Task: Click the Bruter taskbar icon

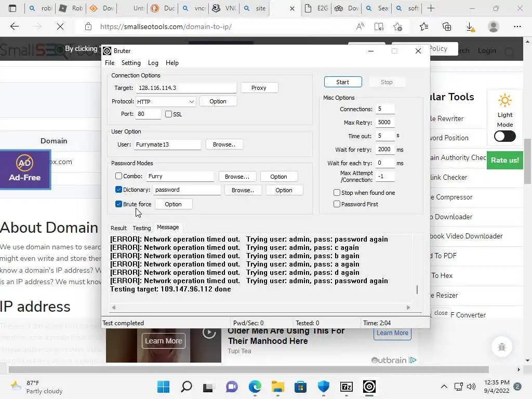Action: coord(369,387)
